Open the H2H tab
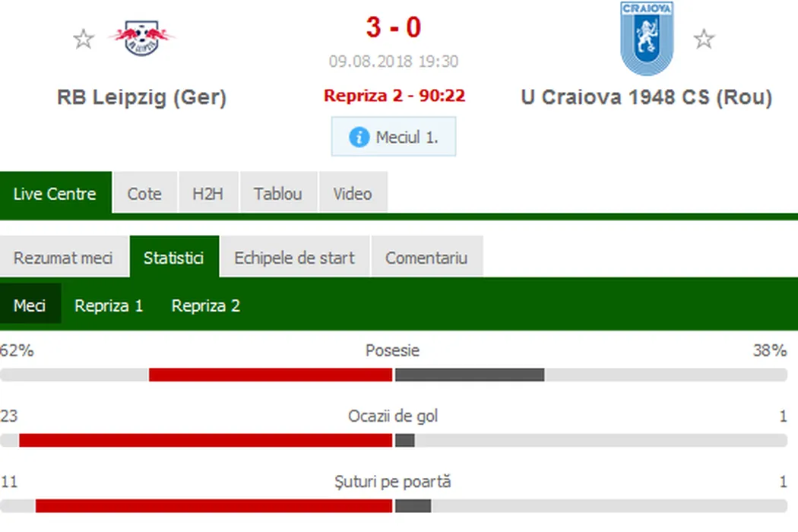This screenshot has height=532, width=798. (207, 194)
